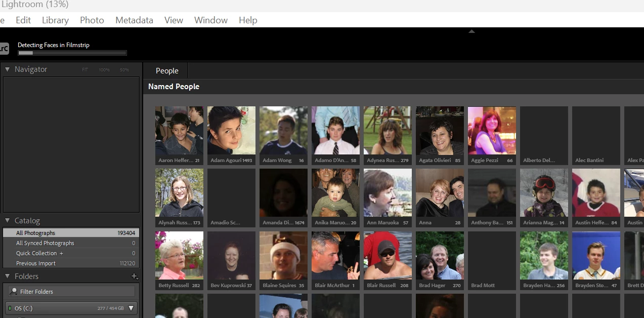Select Brayden Sto... person thumbnail
Screen dimensions: 644x318
[x=596, y=256]
